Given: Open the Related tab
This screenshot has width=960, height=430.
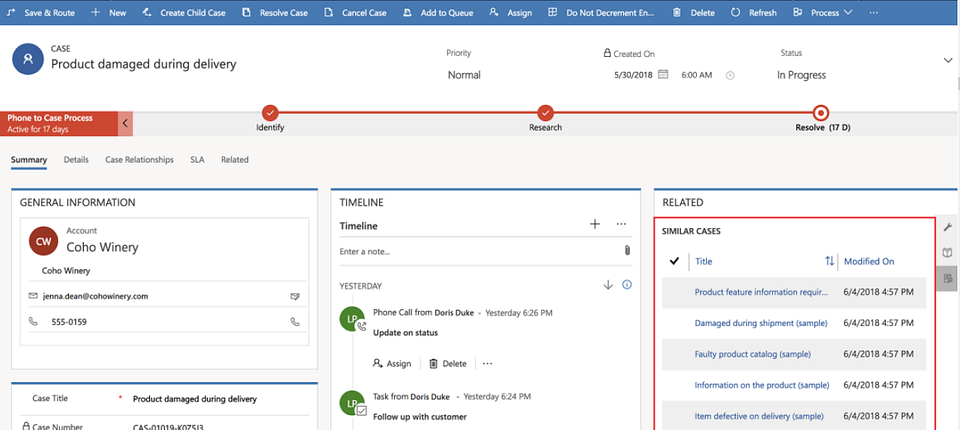Looking at the screenshot, I should point(235,159).
